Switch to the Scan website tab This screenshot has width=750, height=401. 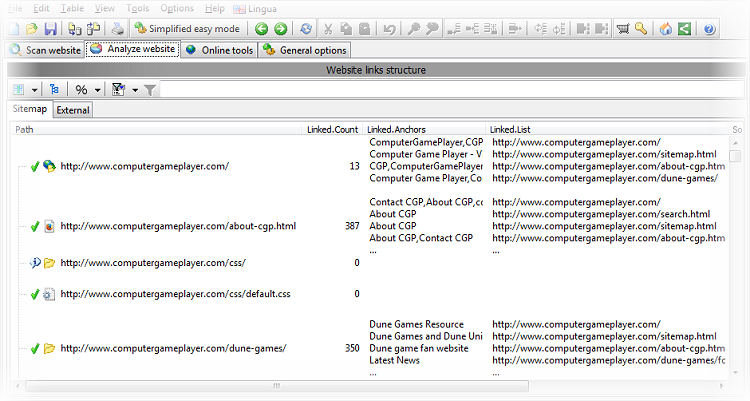click(x=45, y=50)
